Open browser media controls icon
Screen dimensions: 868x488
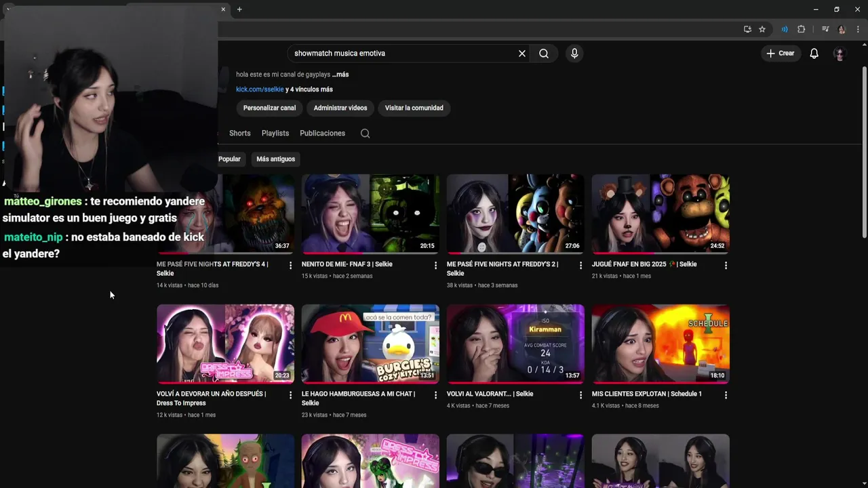(x=825, y=29)
